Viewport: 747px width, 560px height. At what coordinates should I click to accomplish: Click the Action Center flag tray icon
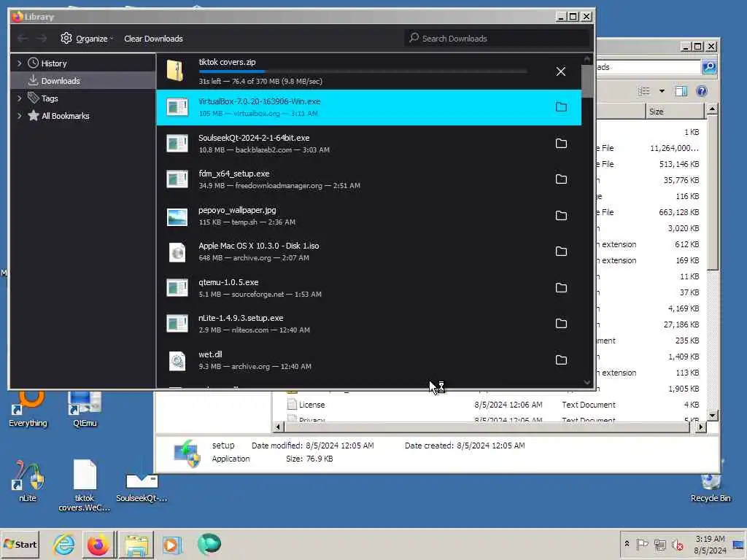642,544
